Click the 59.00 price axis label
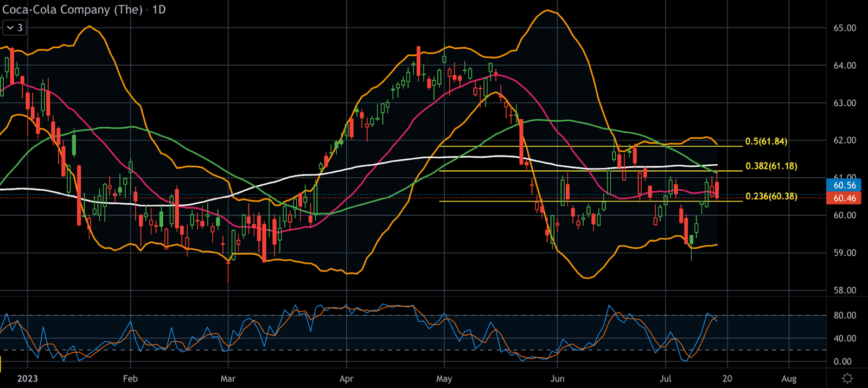Viewport: 868px width, 388px height. coord(845,253)
